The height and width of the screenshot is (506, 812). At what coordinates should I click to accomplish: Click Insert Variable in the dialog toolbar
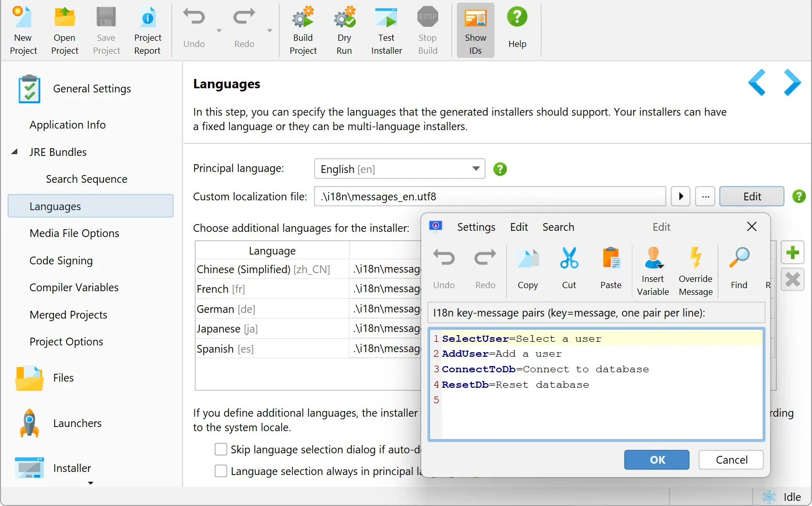click(653, 271)
